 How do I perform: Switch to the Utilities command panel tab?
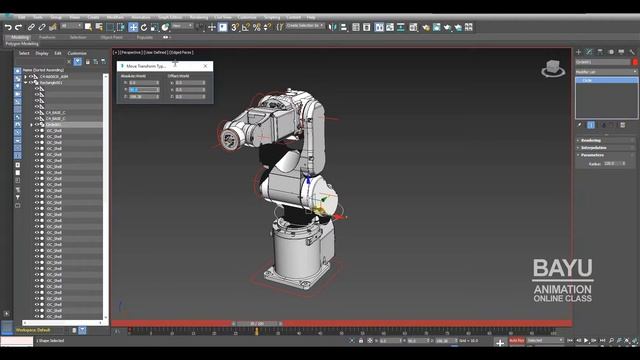pyautogui.click(x=632, y=52)
